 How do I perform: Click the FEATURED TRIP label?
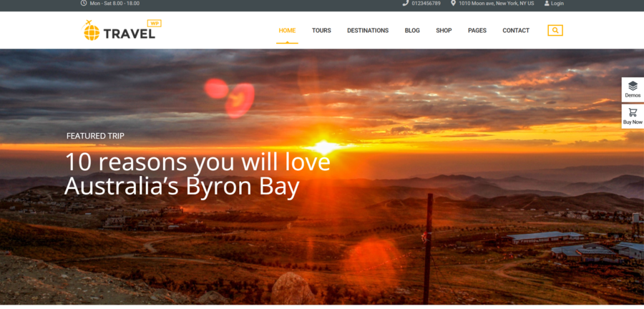click(x=95, y=136)
